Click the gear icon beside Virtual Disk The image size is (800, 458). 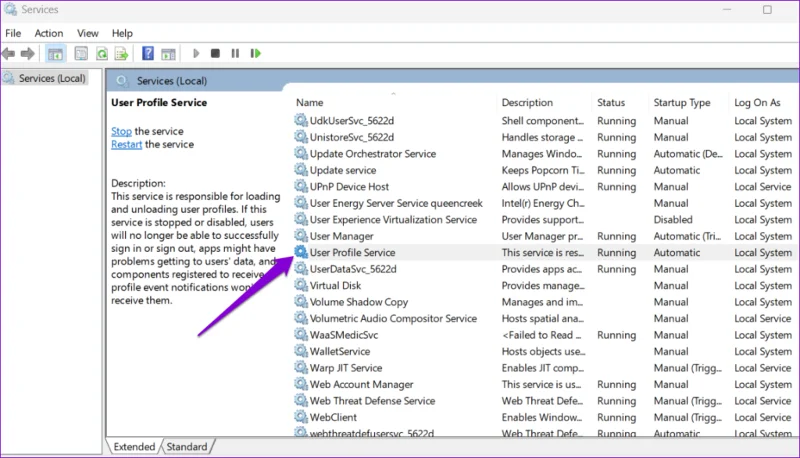click(x=301, y=285)
